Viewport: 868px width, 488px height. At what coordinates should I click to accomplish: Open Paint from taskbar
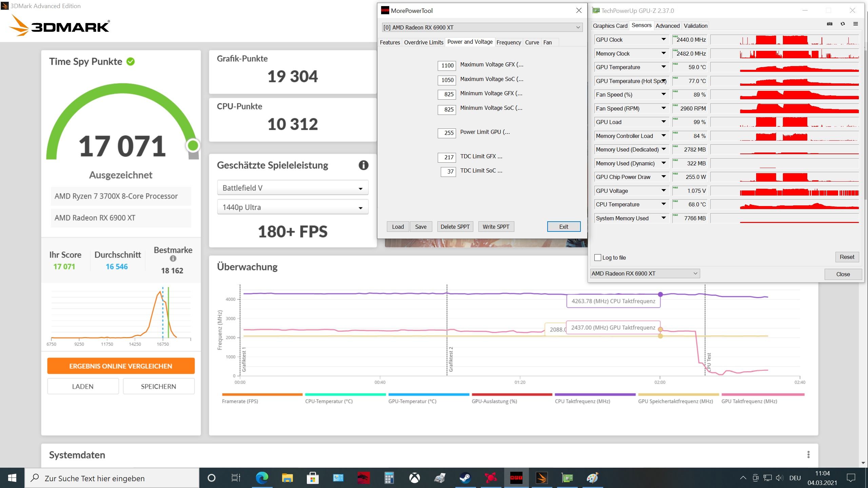(592, 478)
